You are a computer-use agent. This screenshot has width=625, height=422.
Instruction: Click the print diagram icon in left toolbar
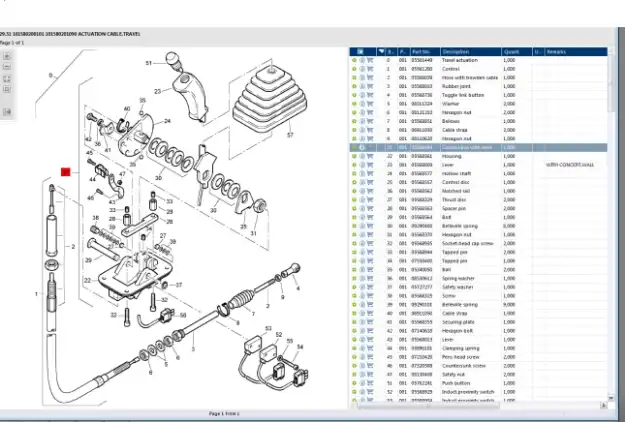click(x=8, y=108)
